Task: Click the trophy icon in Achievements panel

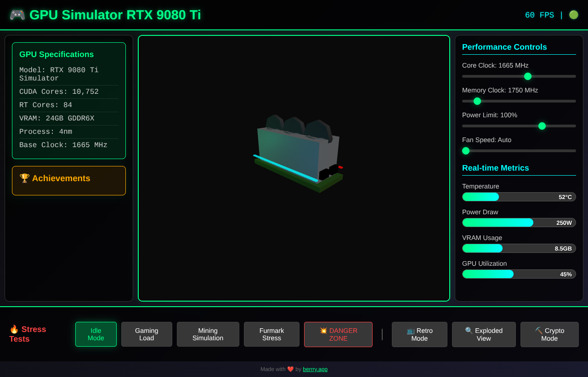Action: click(24, 178)
